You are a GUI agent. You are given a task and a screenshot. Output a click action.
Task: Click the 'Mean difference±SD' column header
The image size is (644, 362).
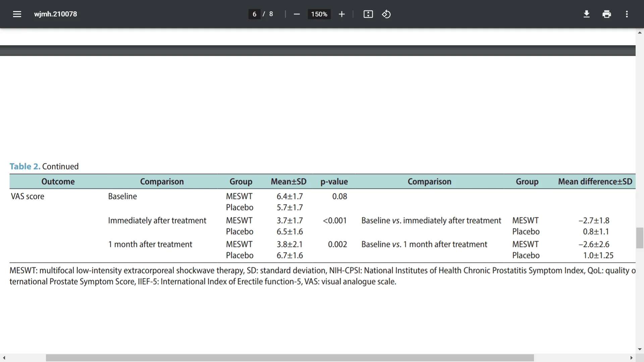(595, 181)
